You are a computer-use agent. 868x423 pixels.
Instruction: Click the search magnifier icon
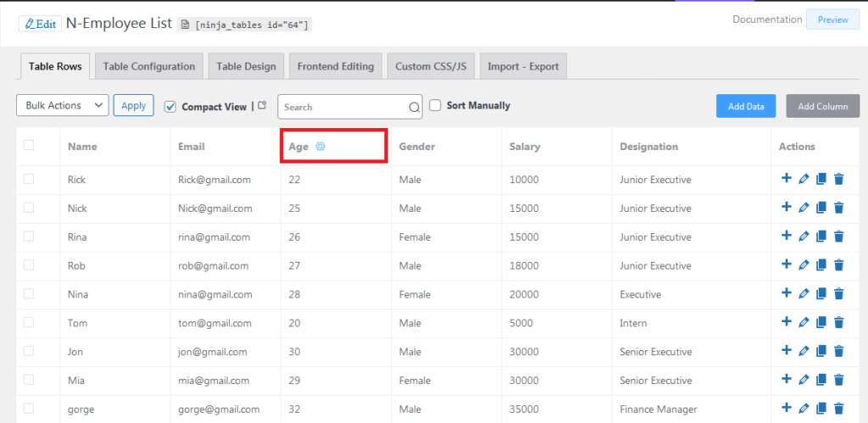tap(414, 108)
